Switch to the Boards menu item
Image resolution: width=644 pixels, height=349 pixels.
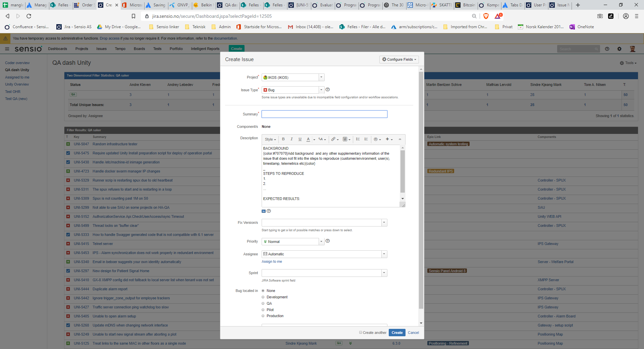(139, 49)
